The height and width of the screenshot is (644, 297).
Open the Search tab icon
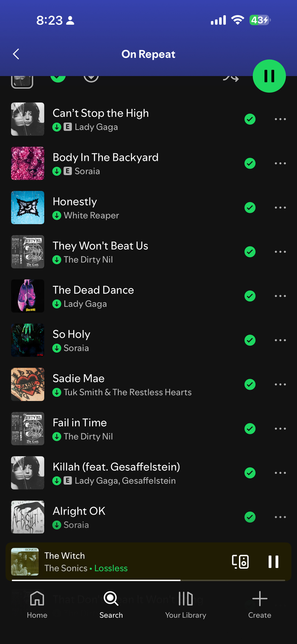111,599
